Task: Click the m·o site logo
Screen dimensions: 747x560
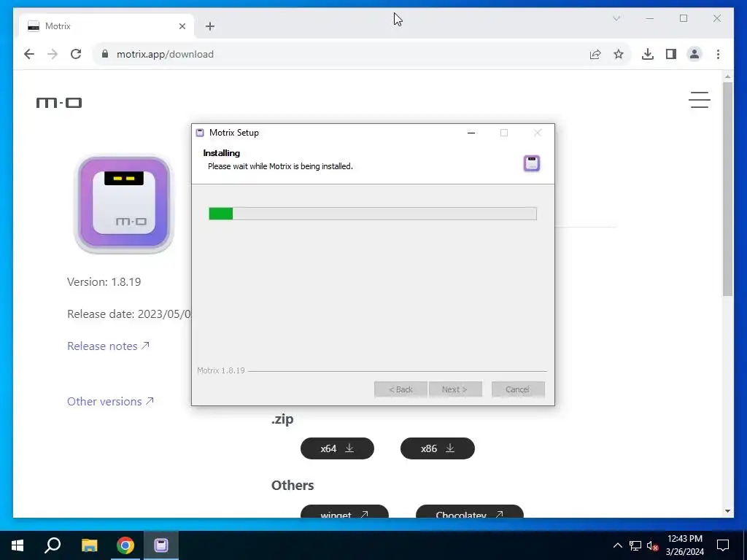Action: click(59, 102)
